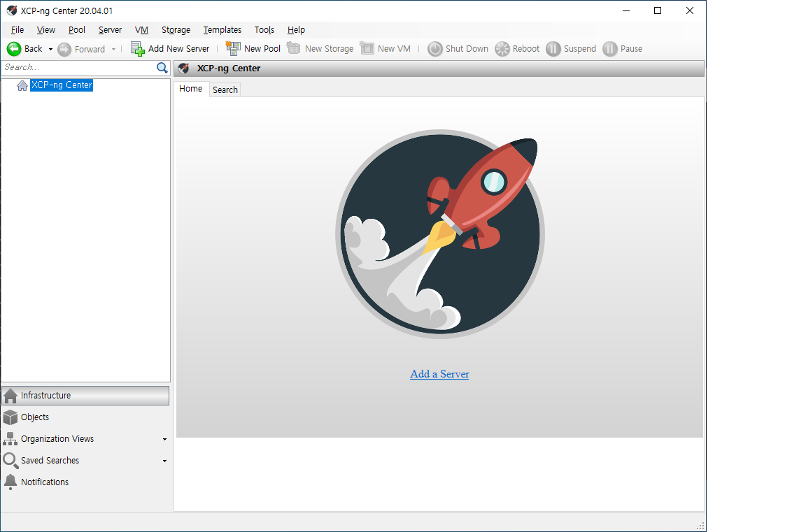This screenshot has height=532, width=806.
Task: Select the XCP-ng Center tree item
Action: 62,85
